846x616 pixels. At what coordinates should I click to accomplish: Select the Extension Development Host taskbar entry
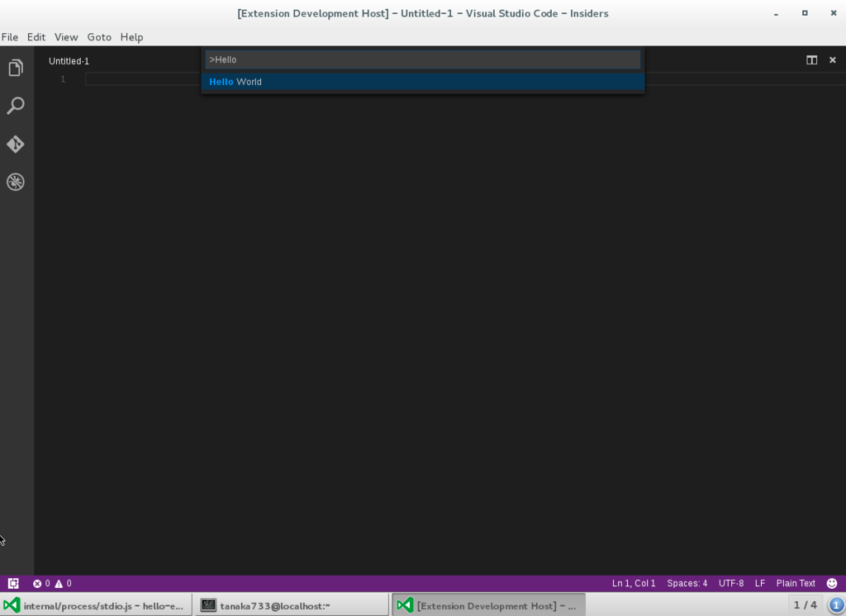(x=489, y=605)
